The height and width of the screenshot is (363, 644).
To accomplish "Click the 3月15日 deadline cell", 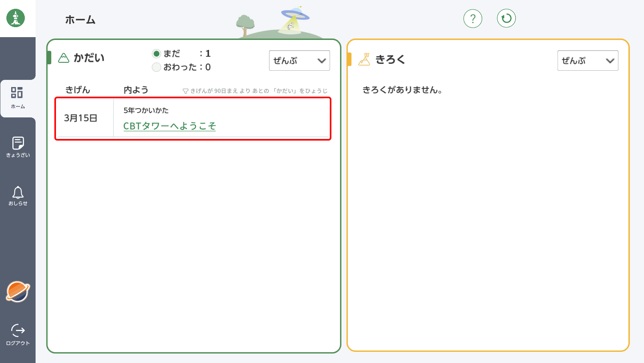I will coord(81,118).
